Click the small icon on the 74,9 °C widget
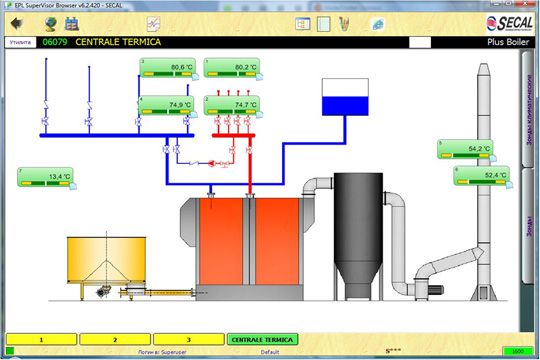 [x=194, y=114]
